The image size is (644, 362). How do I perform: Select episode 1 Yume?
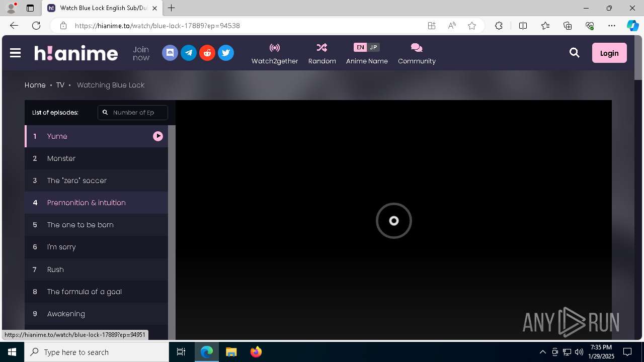tap(96, 136)
